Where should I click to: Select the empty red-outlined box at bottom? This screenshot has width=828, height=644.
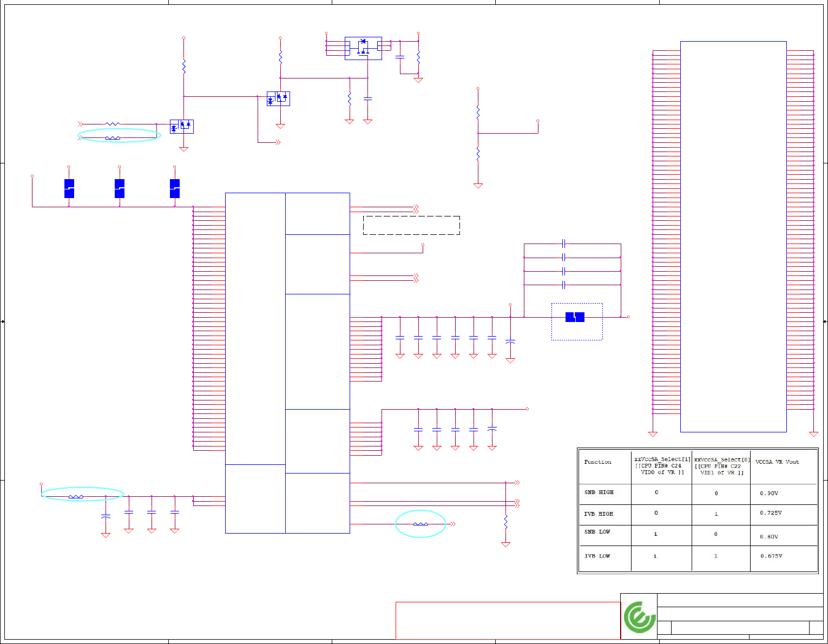[508, 620]
